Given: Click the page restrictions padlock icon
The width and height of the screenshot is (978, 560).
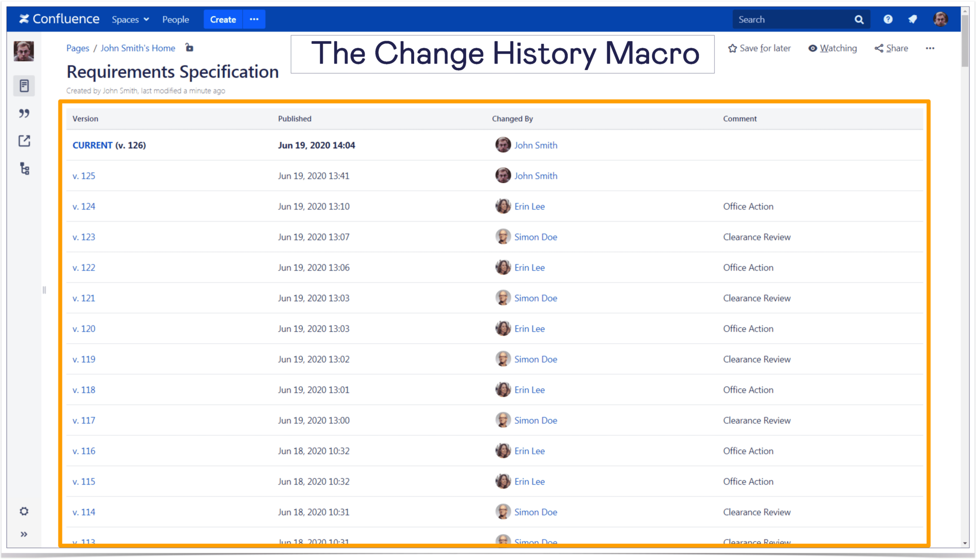Looking at the screenshot, I should pos(189,48).
